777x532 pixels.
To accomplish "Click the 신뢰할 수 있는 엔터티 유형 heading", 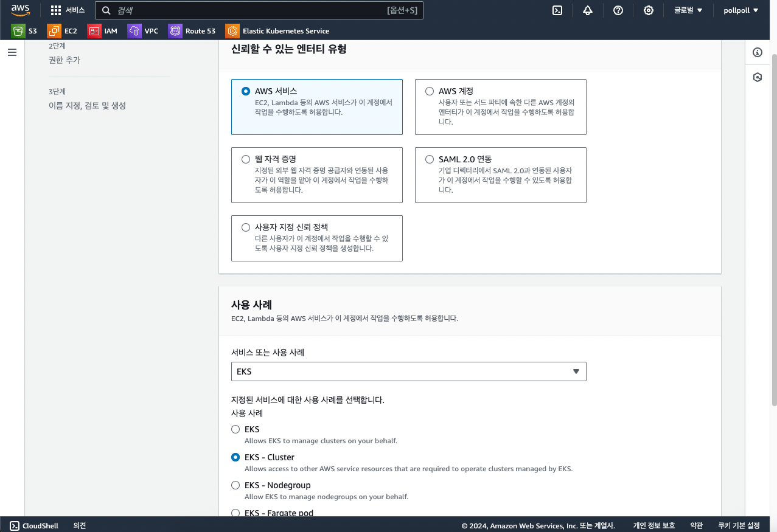I will click(289, 49).
